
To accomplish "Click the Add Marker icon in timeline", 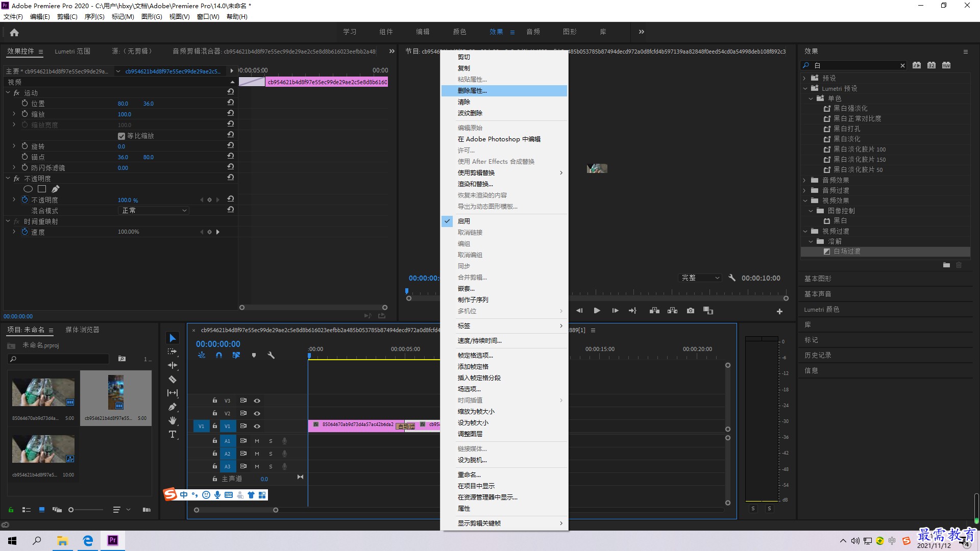I will [254, 355].
